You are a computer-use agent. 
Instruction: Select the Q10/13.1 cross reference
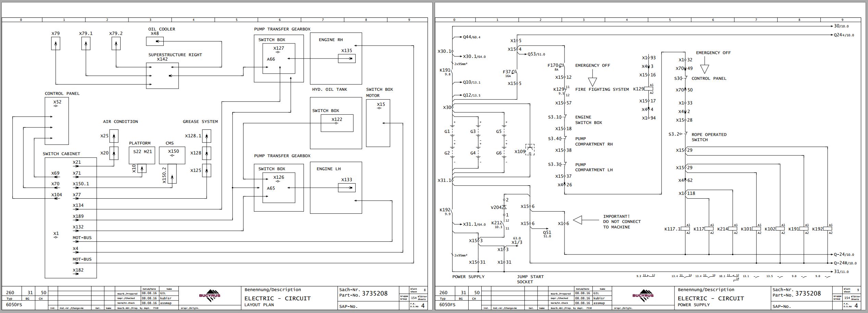click(x=471, y=82)
